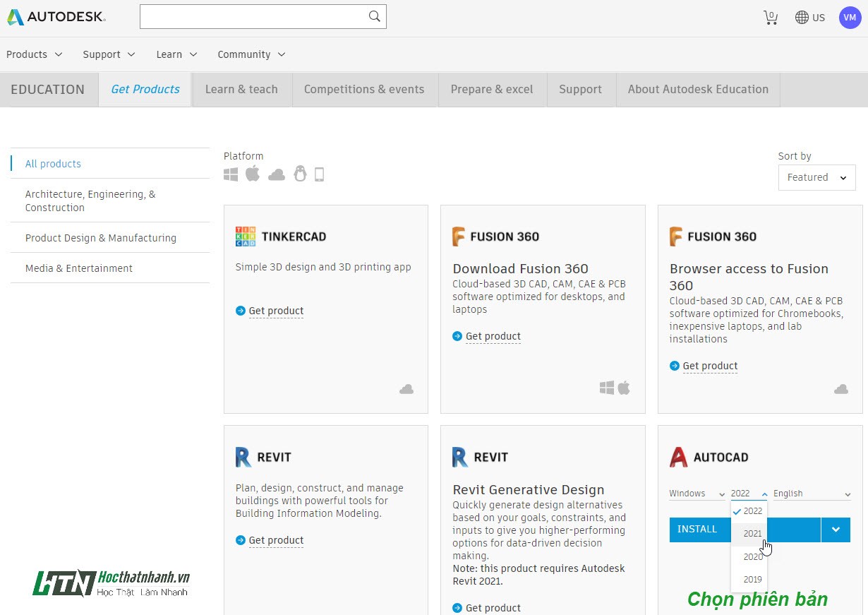Click the Tinkercad logo icon
The image size is (868, 615).
pyautogui.click(x=246, y=237)
